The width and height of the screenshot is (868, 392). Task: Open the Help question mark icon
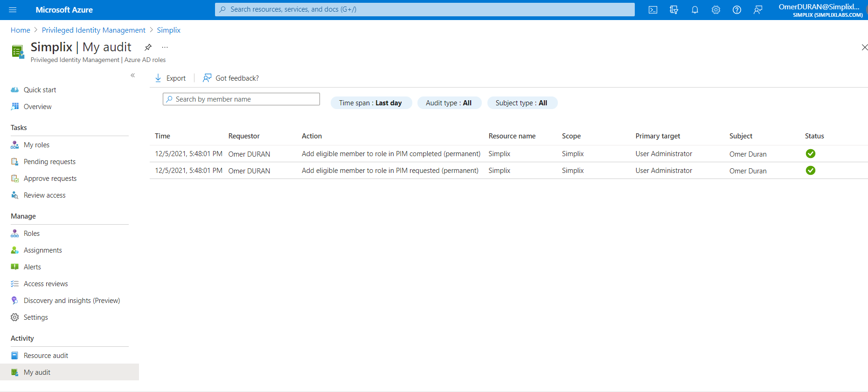[x=737, y=10]
